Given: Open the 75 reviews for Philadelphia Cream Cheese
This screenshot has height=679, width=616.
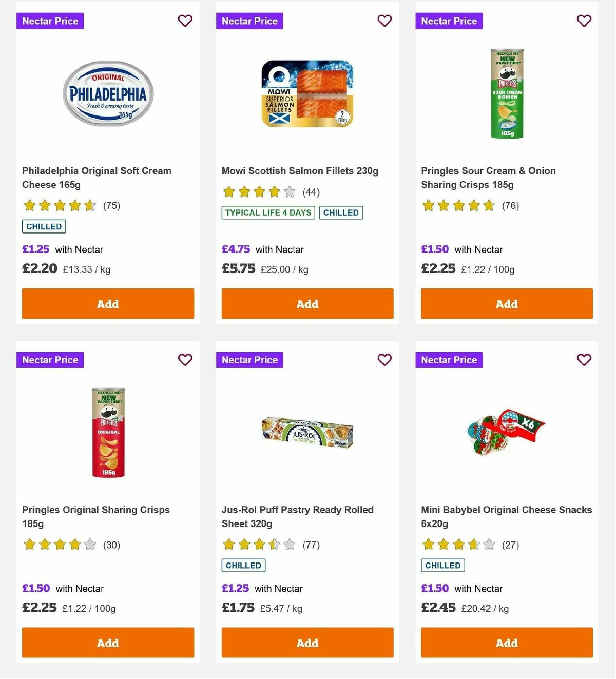Looking at the screenshot, I should coord(112,205).
